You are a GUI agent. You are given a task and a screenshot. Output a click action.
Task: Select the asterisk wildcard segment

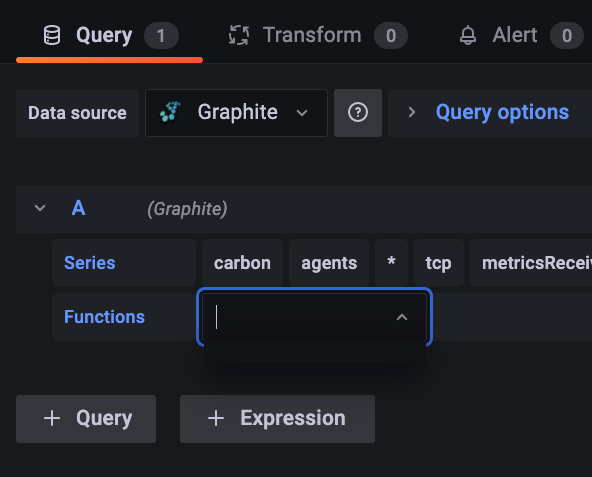[392, 263]
